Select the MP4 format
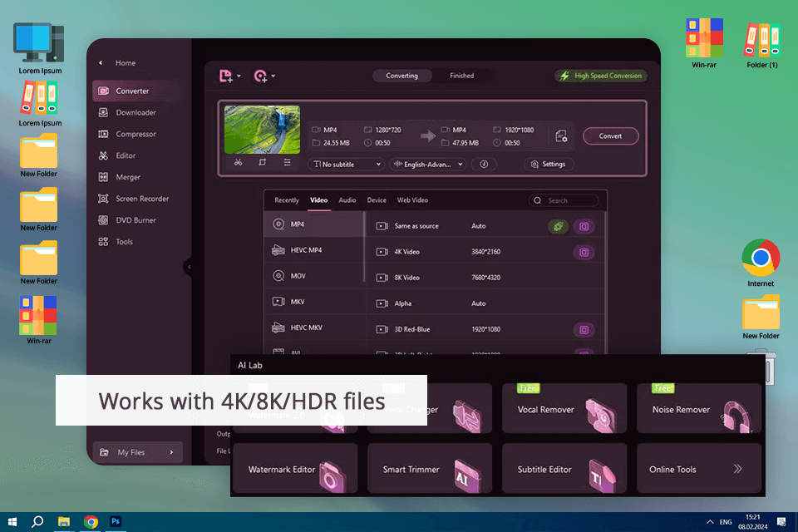The height and width of the screenshot is (532, 798). [x=314, y=224]
